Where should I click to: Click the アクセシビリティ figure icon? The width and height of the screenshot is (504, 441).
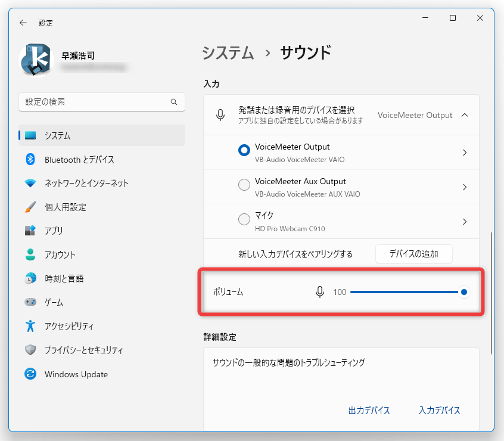point(30,326)
